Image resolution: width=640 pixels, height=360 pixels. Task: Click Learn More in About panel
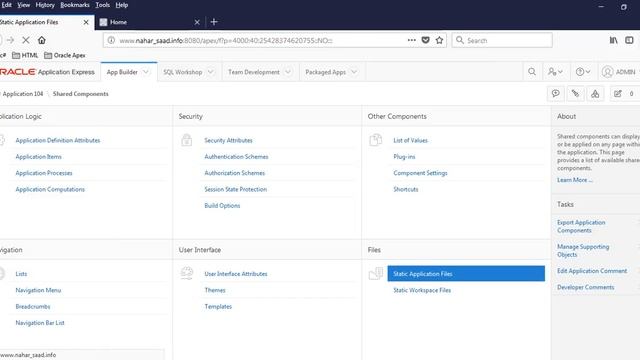coord(574,180)
